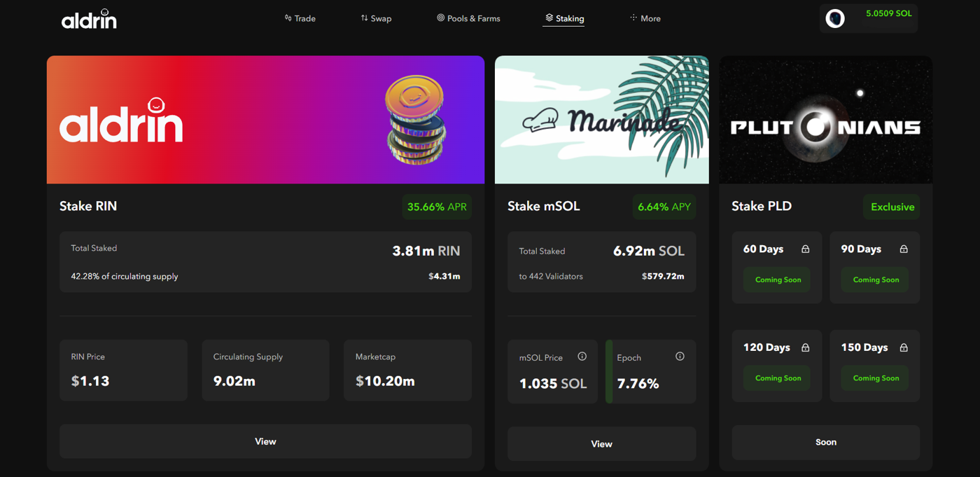This screenshot has width=980, height=477.
Task: Click Coming Soon under 90 Days
Action: (876, 279)
